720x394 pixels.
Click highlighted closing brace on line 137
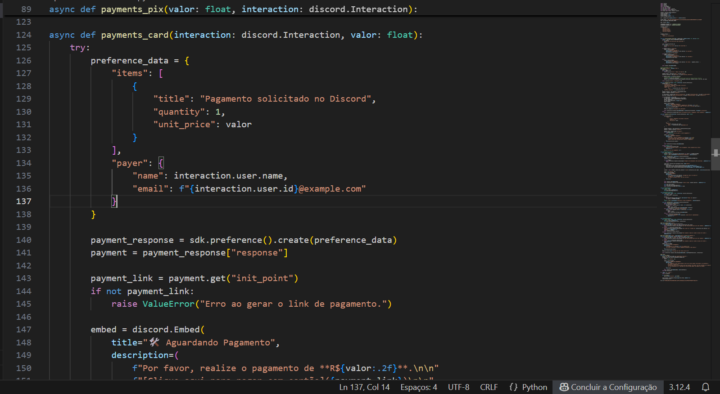tap(114, 201)
